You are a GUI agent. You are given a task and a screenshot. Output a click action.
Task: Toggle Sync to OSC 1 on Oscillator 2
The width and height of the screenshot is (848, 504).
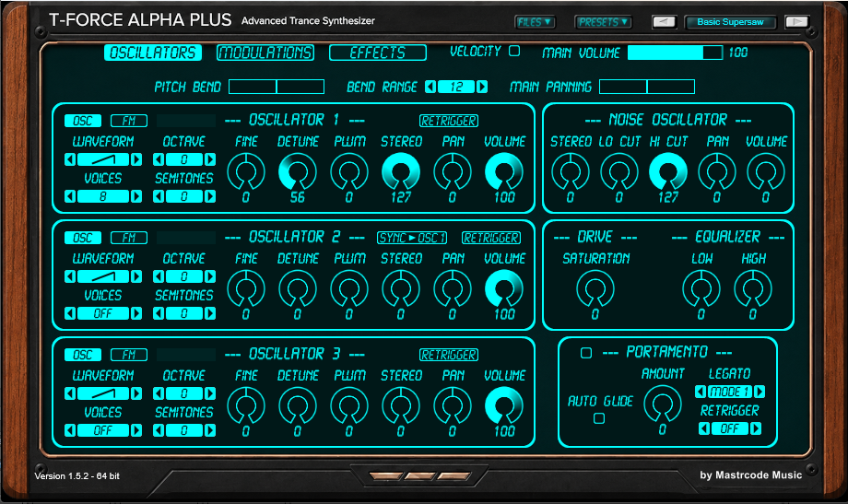coord(412,238)
